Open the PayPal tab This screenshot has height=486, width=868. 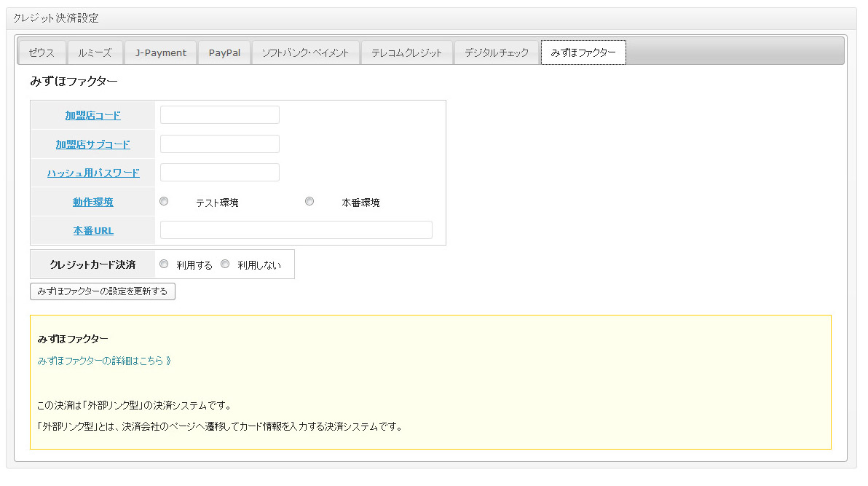click(x=224, y=53)
